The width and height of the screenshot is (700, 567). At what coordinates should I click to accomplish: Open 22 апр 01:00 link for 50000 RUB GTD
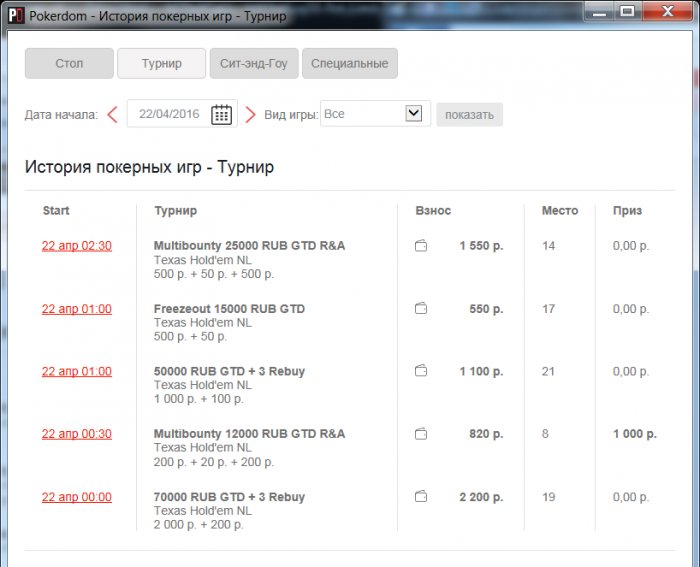pyautogui.click(x=77, y=371)
